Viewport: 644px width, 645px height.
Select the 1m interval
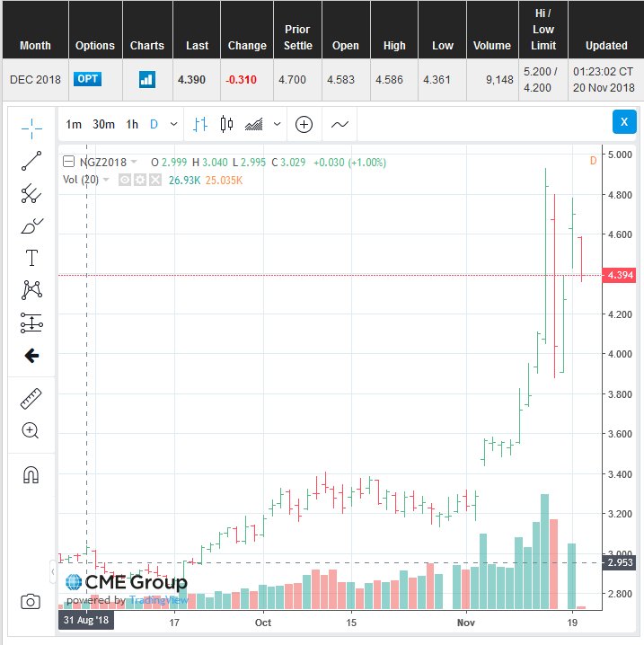[74, 124]
